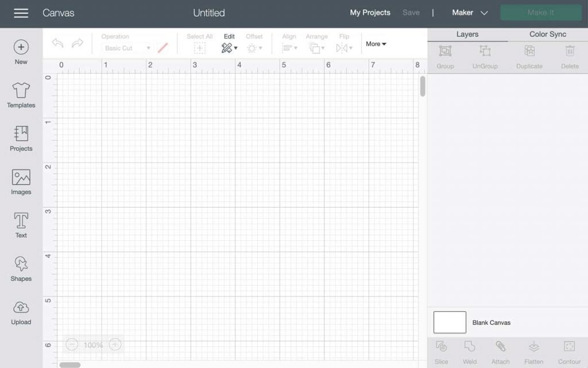Viewport: 588px width, 368px height.
Task: Click the 100% zoom level label
Action: [94, 345]
